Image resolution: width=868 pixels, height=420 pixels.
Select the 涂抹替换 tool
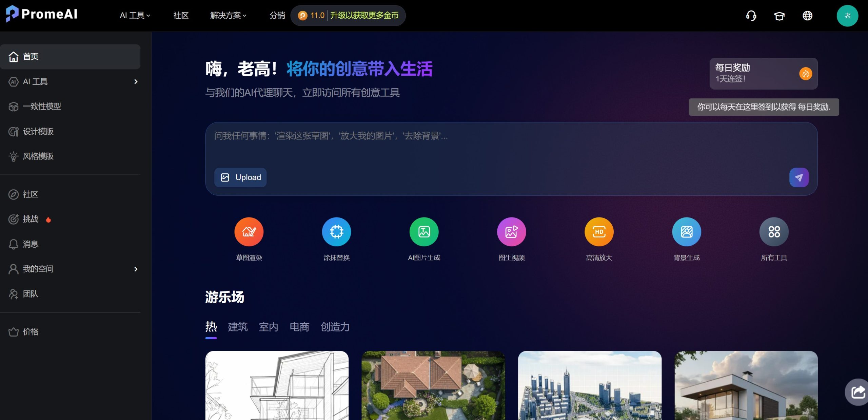[336, 232]
